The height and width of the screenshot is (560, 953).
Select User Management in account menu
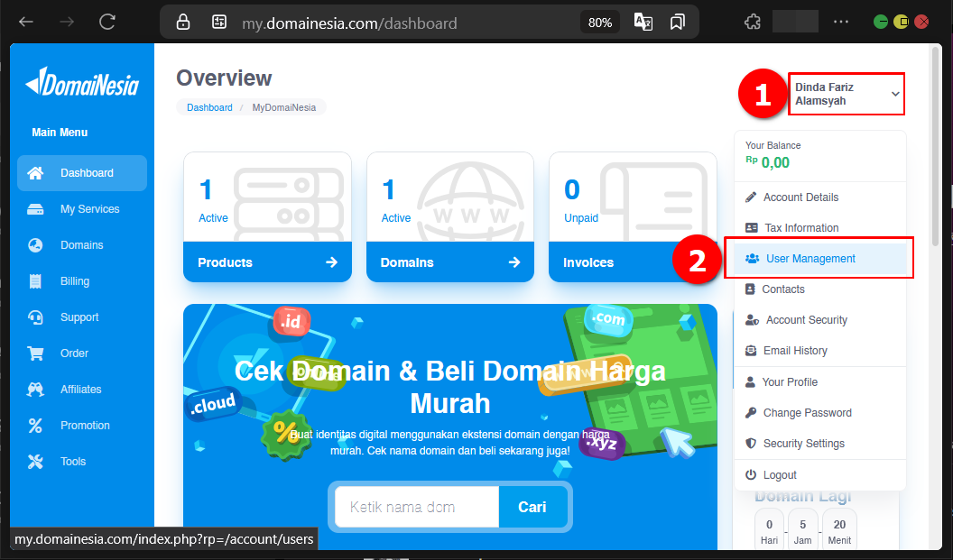click(820, 259)
